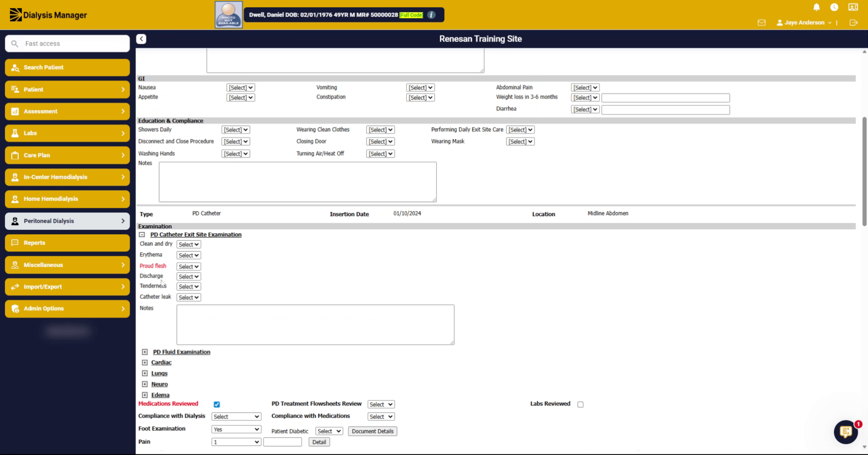
Task: Click the Full Code status badge
Action: 411,15
